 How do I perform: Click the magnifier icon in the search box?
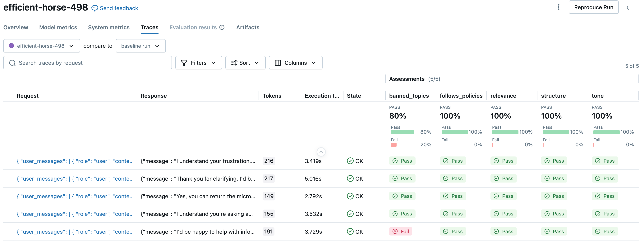[12, 63]
